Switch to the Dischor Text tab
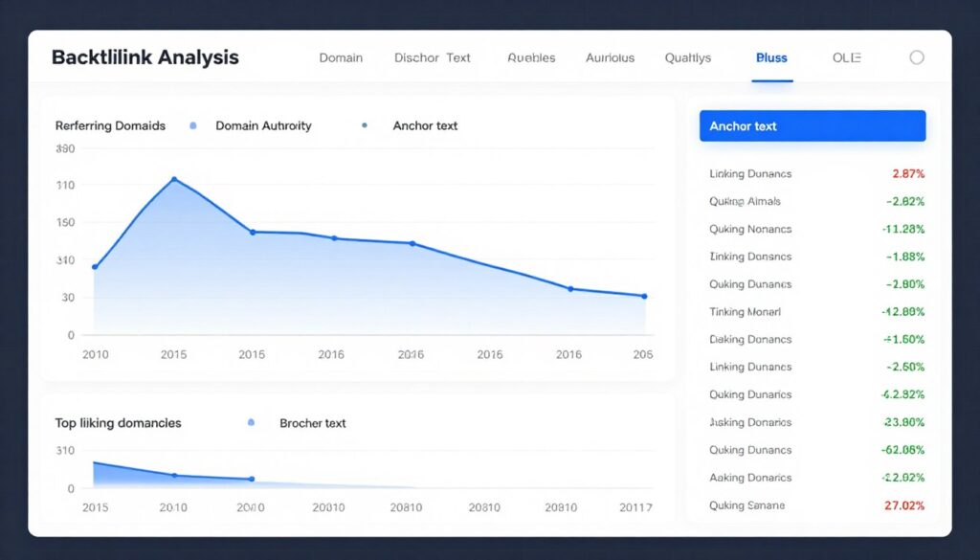 tap(432, 57)
